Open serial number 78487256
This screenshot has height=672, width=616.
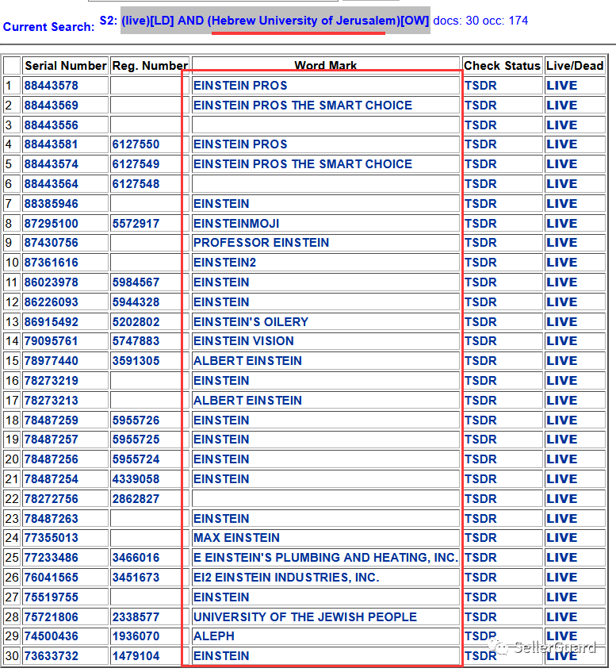[x=51, y=459]
